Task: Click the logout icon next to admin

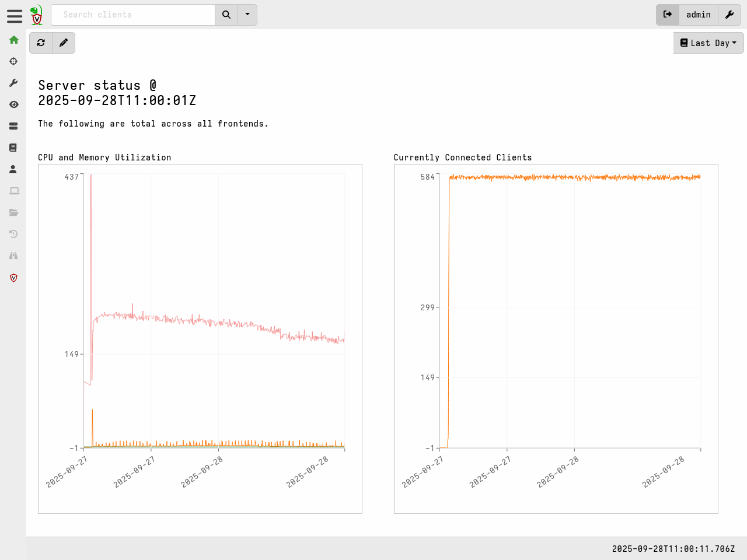Action: [667, 15]
